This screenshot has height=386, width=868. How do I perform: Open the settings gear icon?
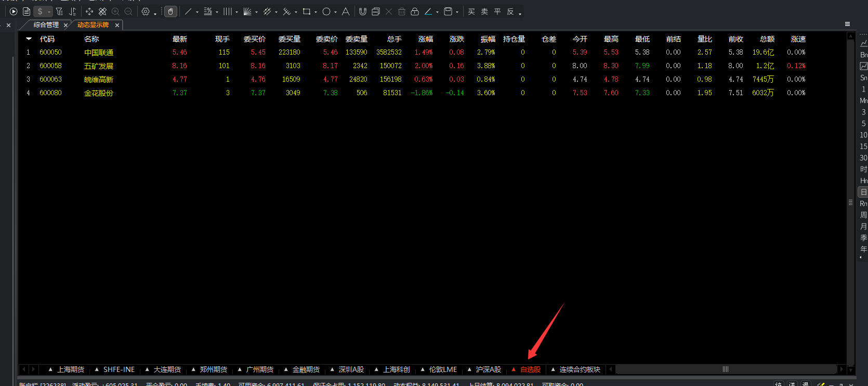[146, 11]
